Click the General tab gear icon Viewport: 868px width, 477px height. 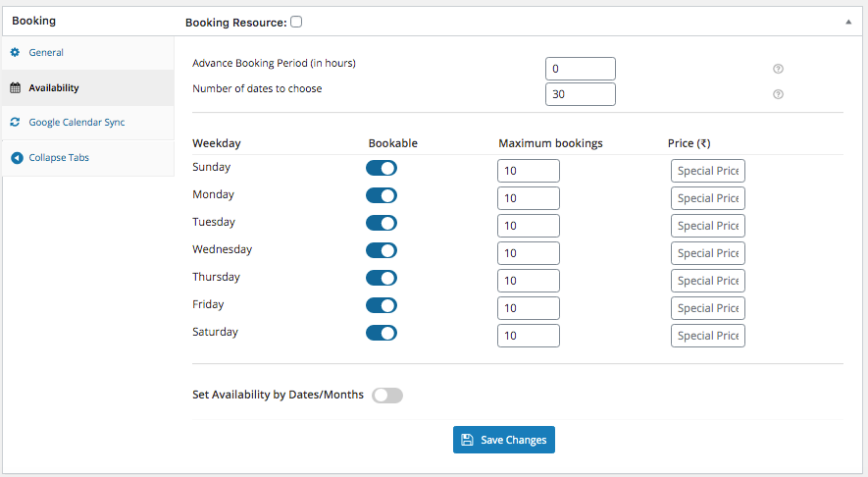[15, 53]
